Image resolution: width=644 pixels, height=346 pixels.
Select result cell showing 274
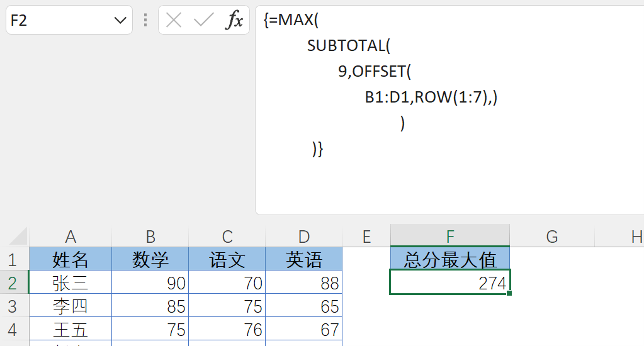coord(449,282)
